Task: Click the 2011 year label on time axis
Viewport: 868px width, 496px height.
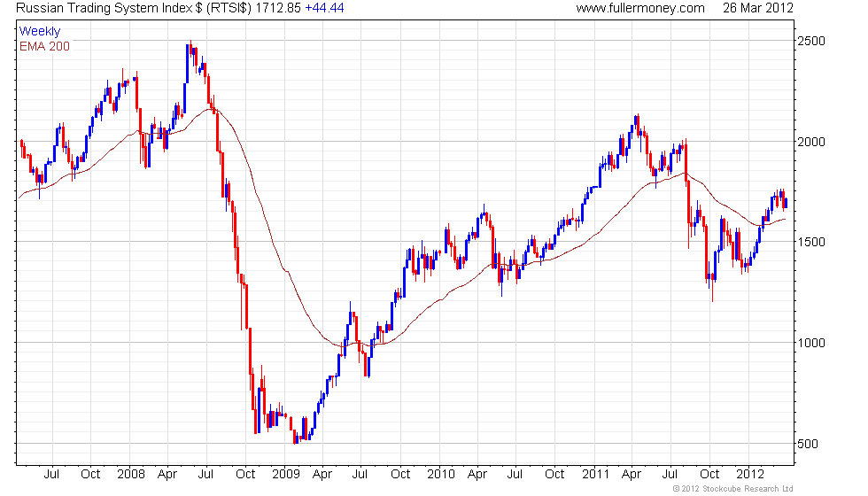Action: [x=595, y=474]
